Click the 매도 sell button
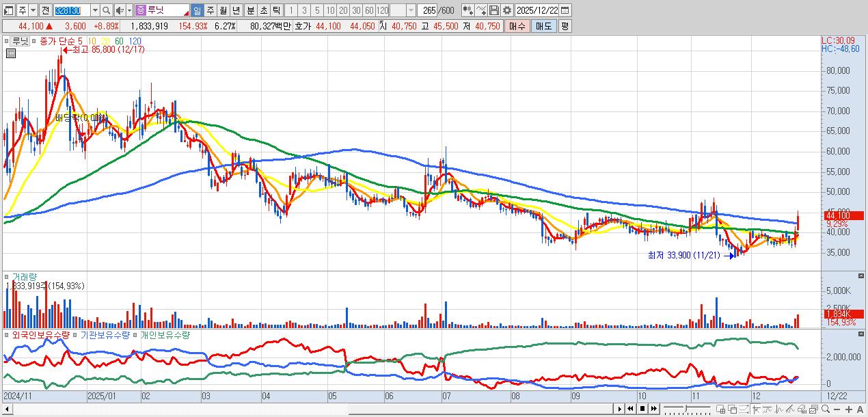This screenshot has height=417, width=868. 544,26
